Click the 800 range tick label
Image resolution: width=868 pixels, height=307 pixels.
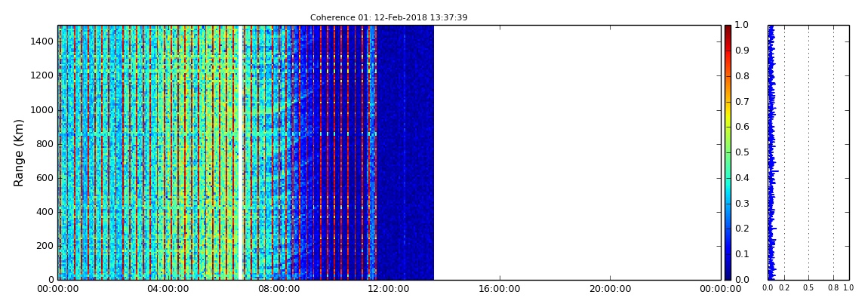pyautogui.click(x=45, y=144)
